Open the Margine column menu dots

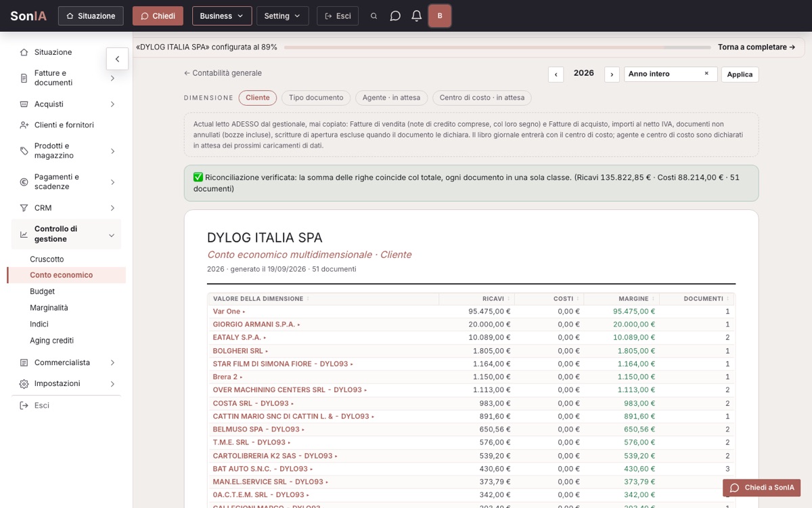tap(654, 299)
